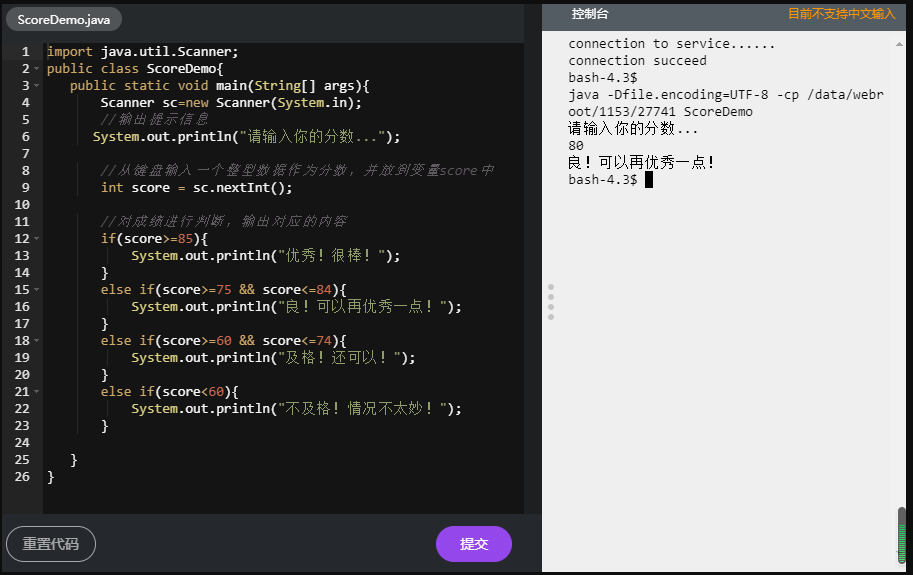The image size is (913, 575).
Task: Click the 重置代码 reset code button
Action: click(51, 544)
